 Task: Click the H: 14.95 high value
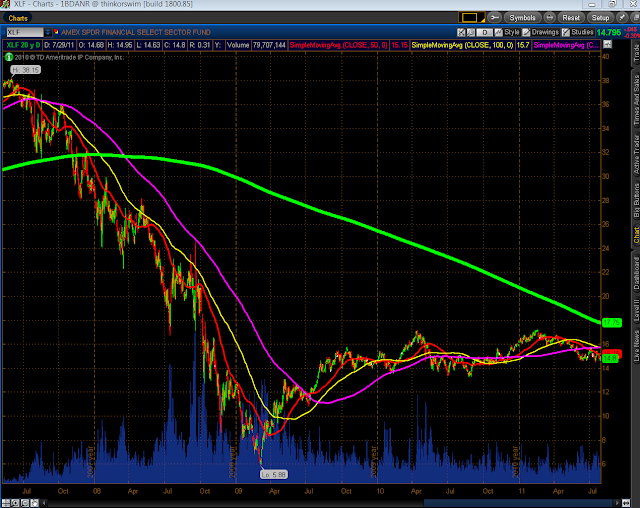[x=120, y=45]
